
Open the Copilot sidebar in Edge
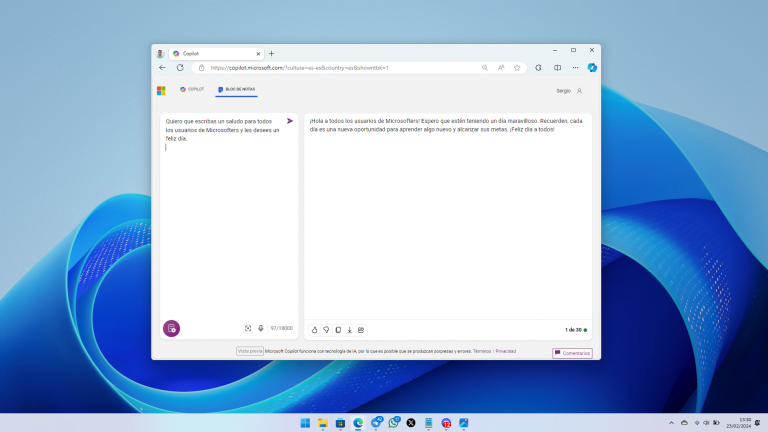coord(592,68)
